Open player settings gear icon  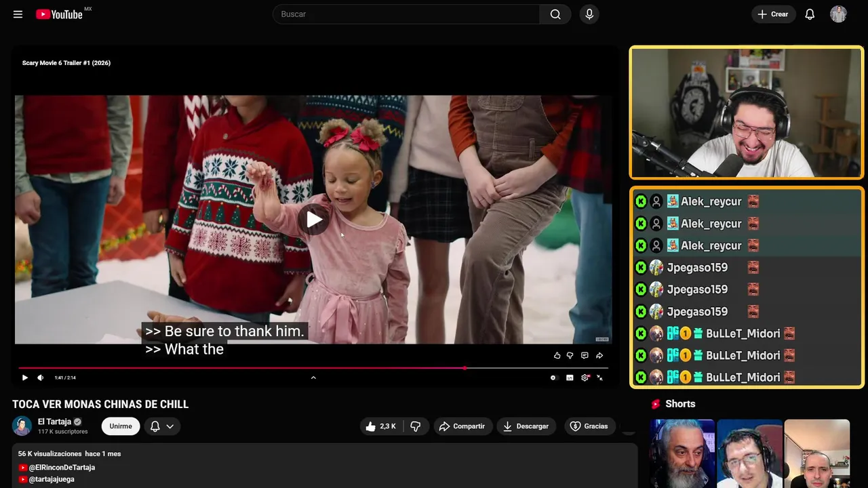click(585, 378)
